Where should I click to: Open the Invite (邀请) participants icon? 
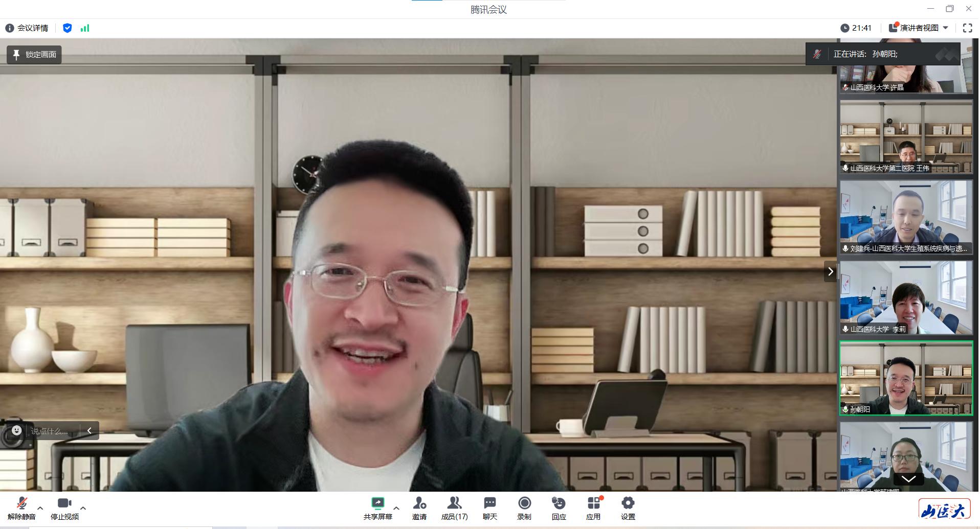tap(419, 504)
